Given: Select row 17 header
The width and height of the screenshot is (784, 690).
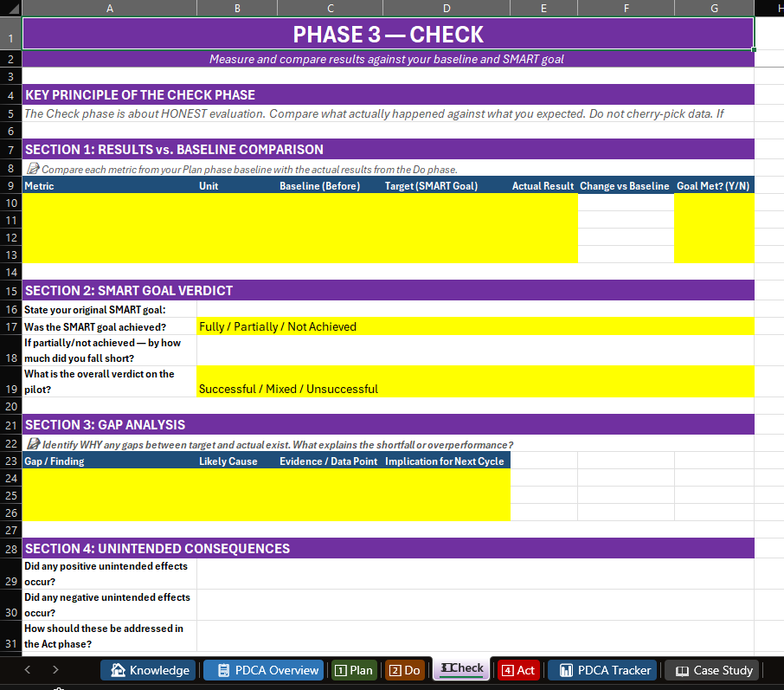Looking at the screenshot, I should (10, 326).
